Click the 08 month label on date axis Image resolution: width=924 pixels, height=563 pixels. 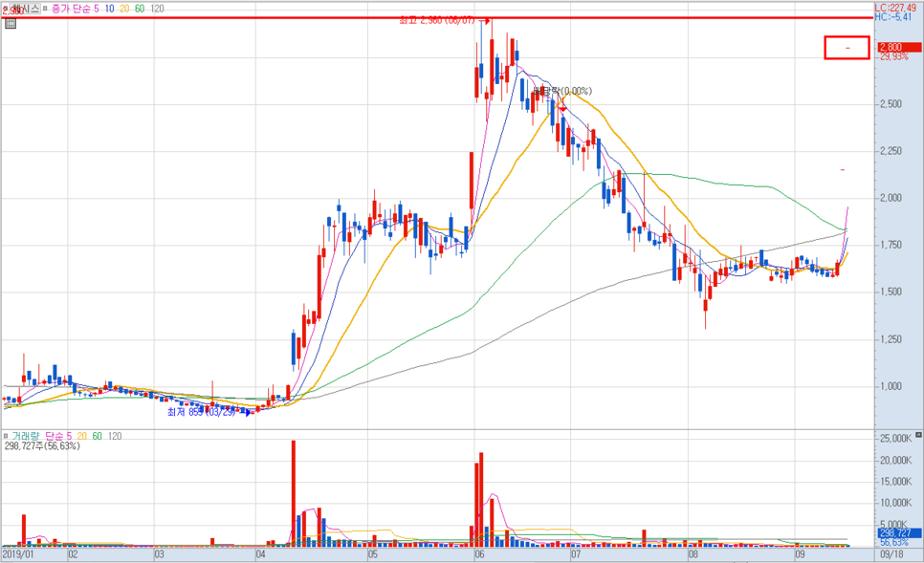[693, 554]
